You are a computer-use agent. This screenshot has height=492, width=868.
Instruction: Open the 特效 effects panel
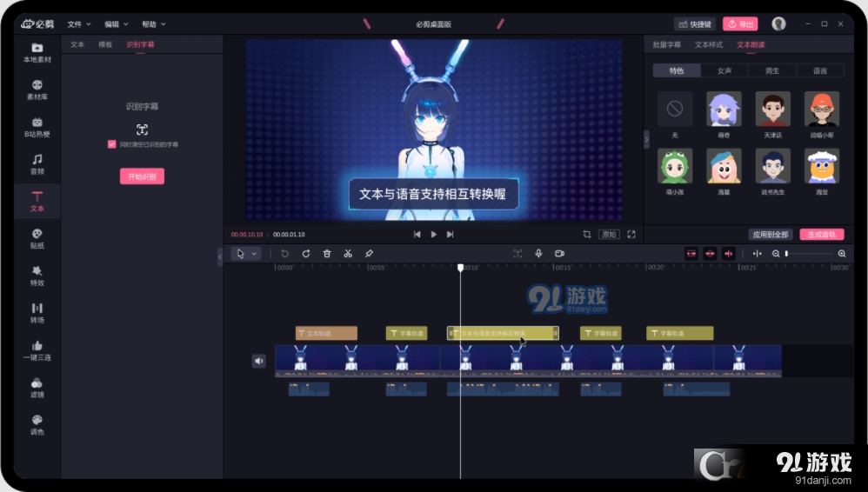point(37,276)
